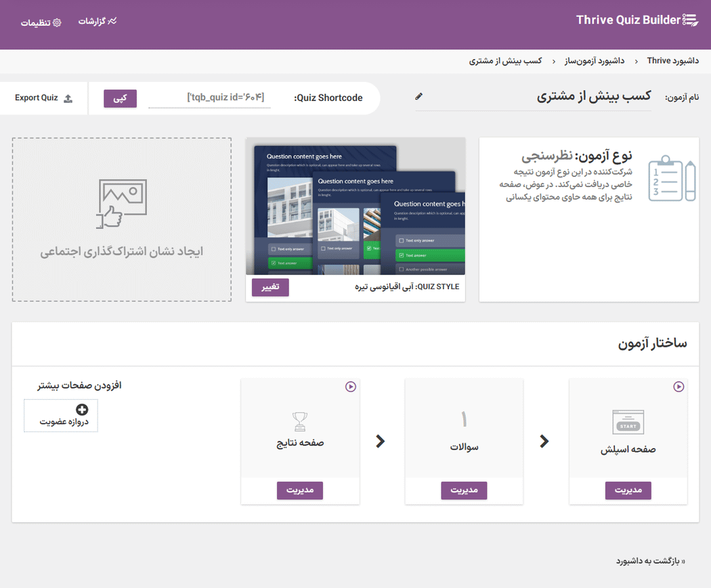Click the play preview icon on صفحه نتایج card
The height and width of the screenshot is (588, 711).
[x=350, y=387]
